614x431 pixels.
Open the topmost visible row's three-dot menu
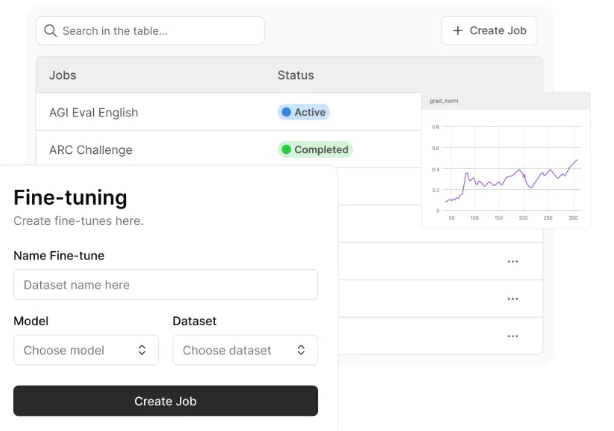point(513,261)
